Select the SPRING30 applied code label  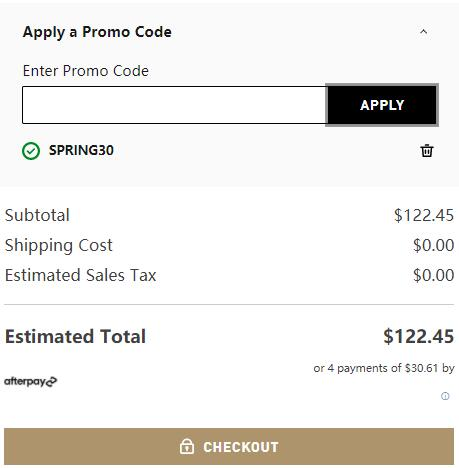click(81, 150)
